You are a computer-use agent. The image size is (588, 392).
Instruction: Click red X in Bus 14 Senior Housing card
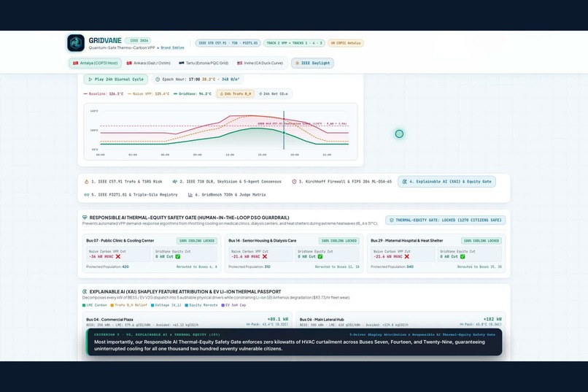pyautogui.click(x=265, y=256)
